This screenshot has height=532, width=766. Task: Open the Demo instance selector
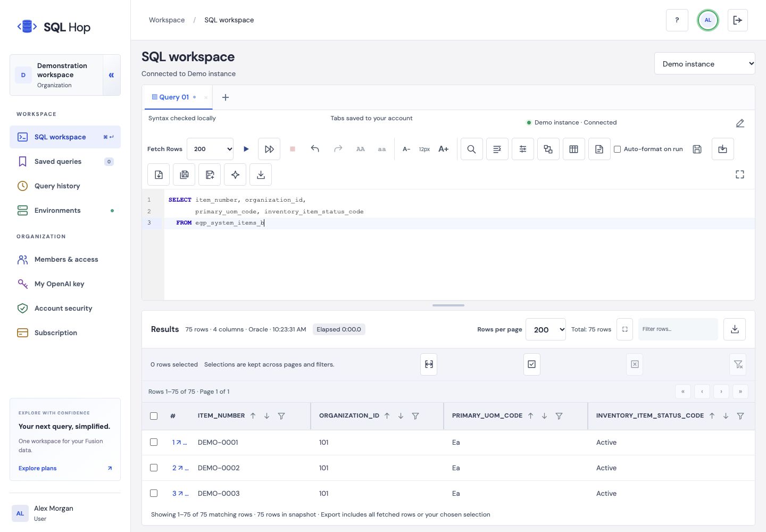coord(705,64)
